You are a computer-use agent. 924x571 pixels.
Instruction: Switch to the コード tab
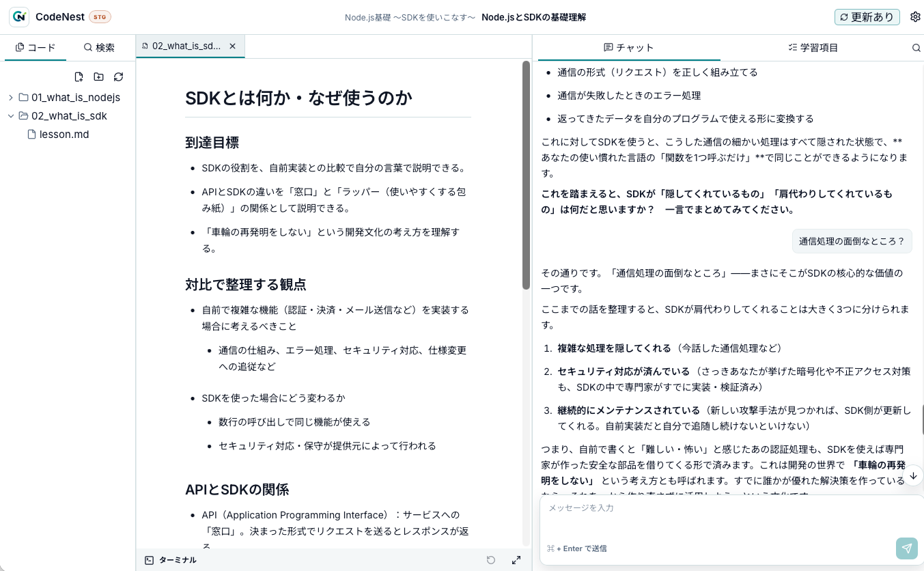pyautogui.click(x=36, y=48)
